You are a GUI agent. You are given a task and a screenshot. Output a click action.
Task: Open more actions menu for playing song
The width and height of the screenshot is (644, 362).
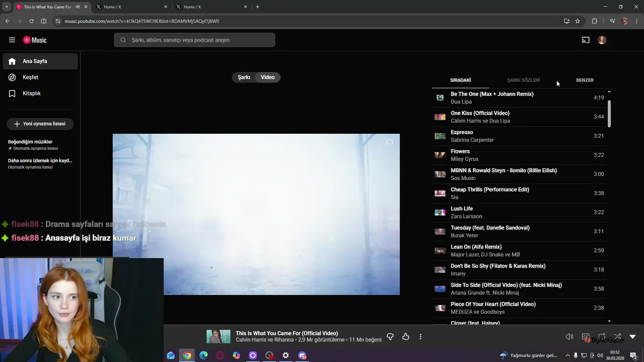(421, 336)
